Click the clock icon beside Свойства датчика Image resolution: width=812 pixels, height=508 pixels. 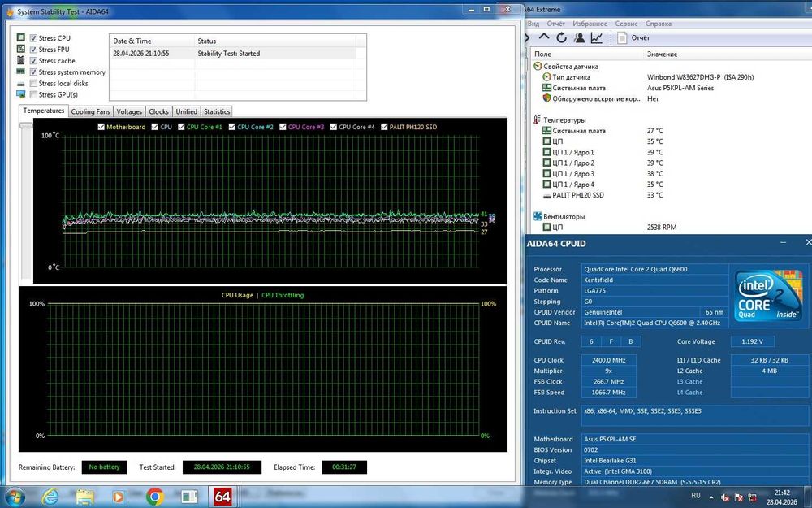click(x=538, y=66)
